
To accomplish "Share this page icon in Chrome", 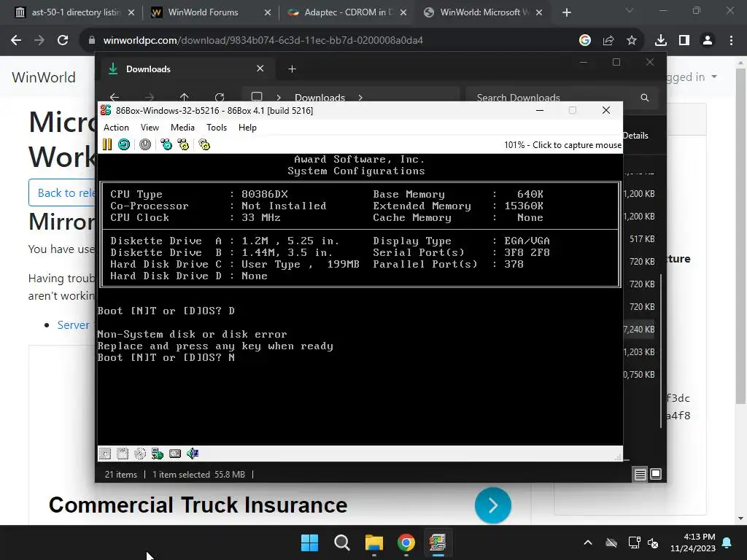I will click(x=608, y=41).
